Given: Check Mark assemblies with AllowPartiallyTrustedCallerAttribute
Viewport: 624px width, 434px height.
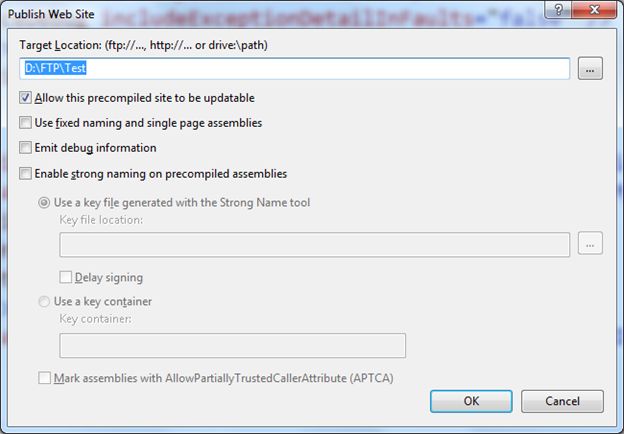Looking at the screenshot, I should click(45, 378).
